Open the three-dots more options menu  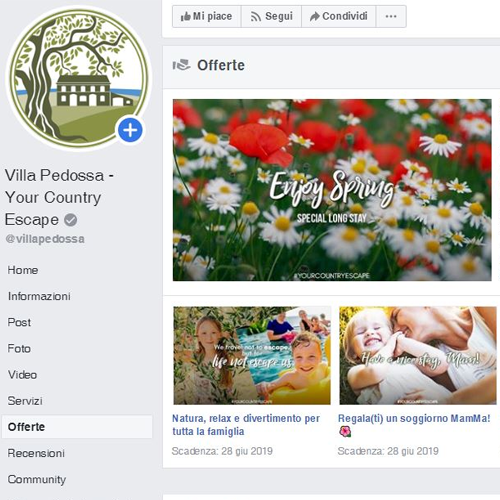point(391,16)
